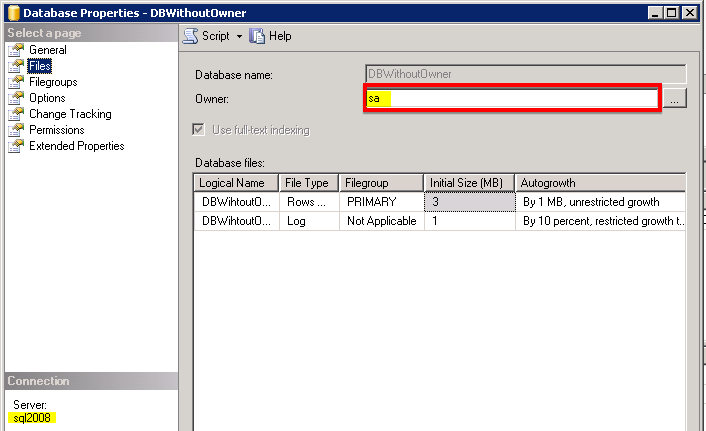Expand the Script dropdown arrow
706x431 pixels.
(x=239, y=36)
